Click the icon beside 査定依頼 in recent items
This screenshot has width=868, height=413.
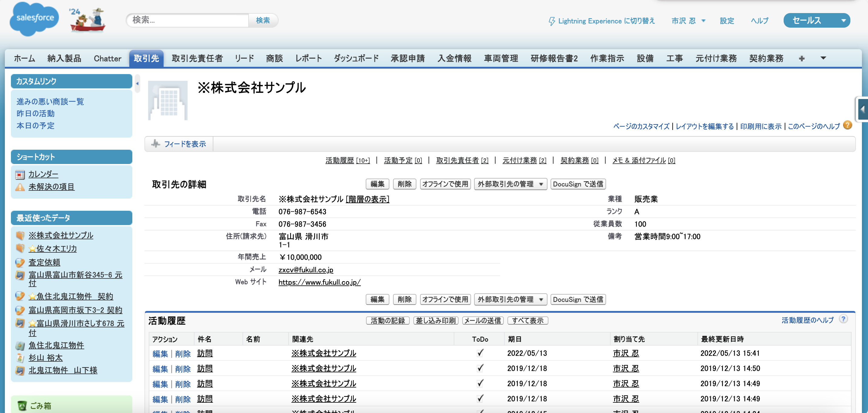pos(20,262)
